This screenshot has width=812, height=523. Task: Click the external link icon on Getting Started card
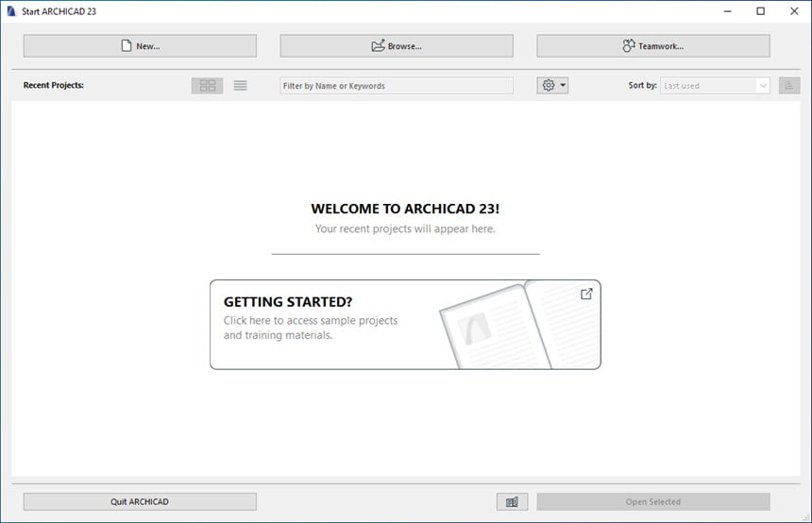(x=586, y=295)
